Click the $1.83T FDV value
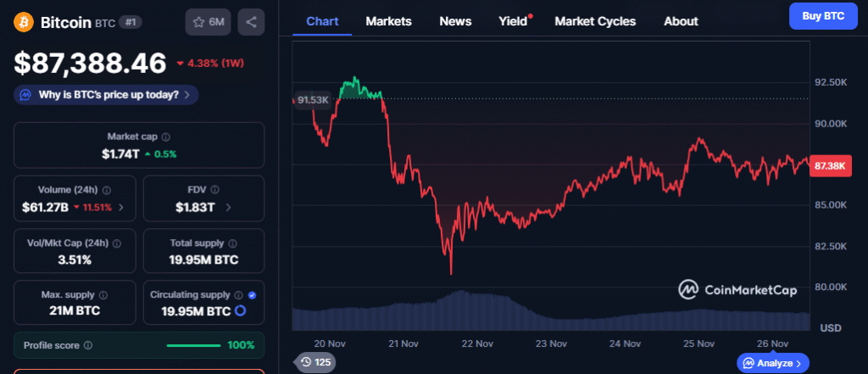 coord(196,207)
